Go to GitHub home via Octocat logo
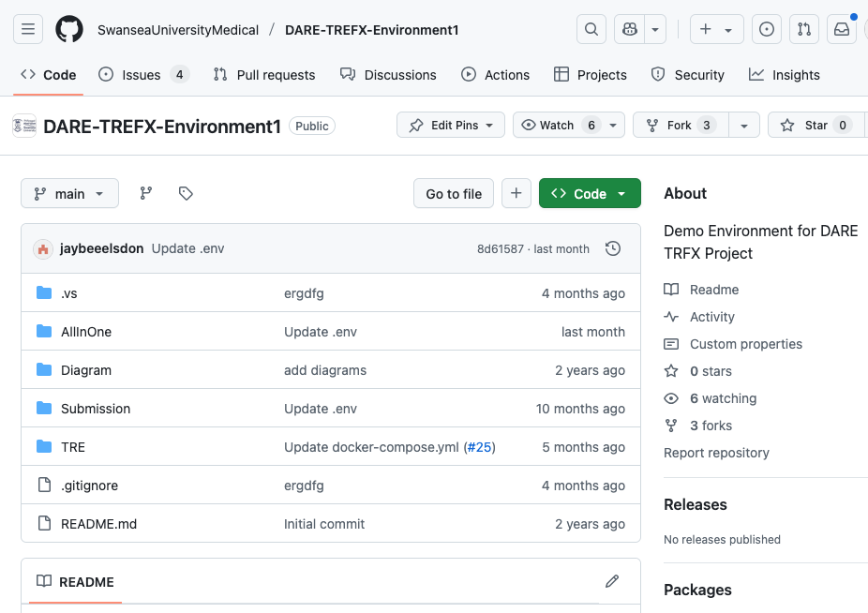Image resolution: width=868 pixels, height=613 pixels. click(x=69, y=29)
